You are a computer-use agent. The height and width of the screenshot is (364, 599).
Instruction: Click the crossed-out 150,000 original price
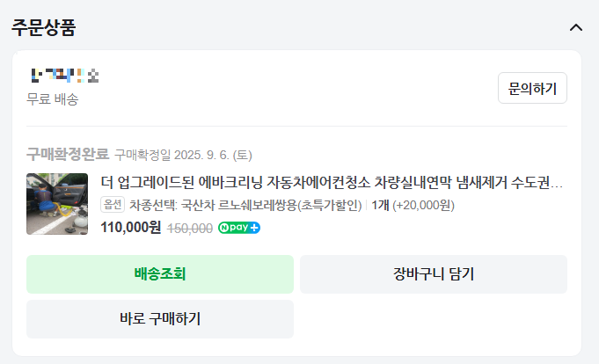click(x=190, y=228)
